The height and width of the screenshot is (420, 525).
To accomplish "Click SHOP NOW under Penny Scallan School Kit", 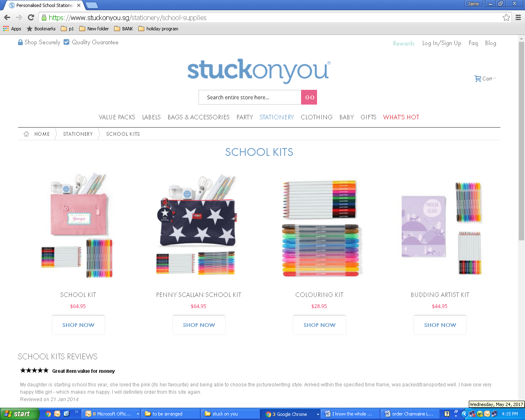I will pos(199,325).
